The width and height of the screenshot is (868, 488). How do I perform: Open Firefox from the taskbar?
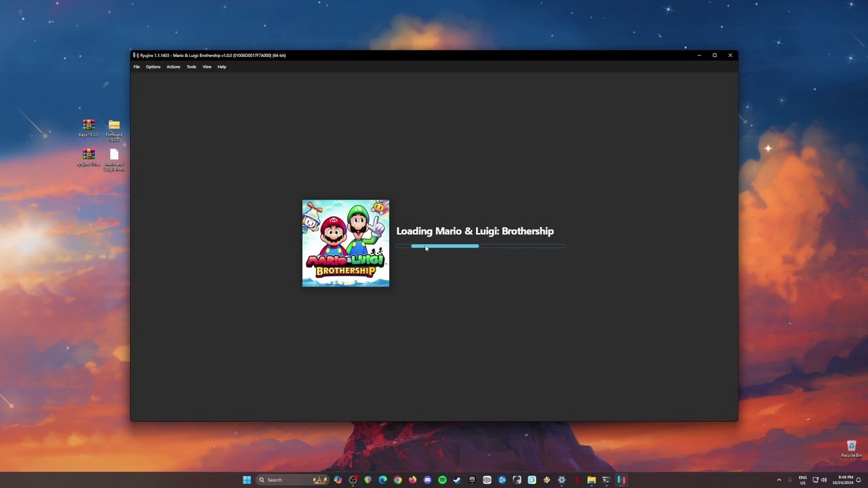click(x=412, y=480)
